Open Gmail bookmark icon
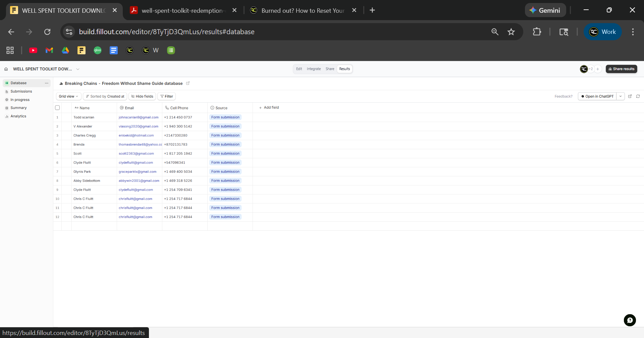 point(49,50)
